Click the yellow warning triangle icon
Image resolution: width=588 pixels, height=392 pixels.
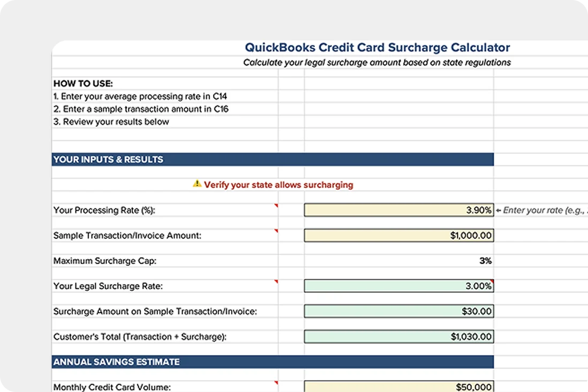pos(197,184)
